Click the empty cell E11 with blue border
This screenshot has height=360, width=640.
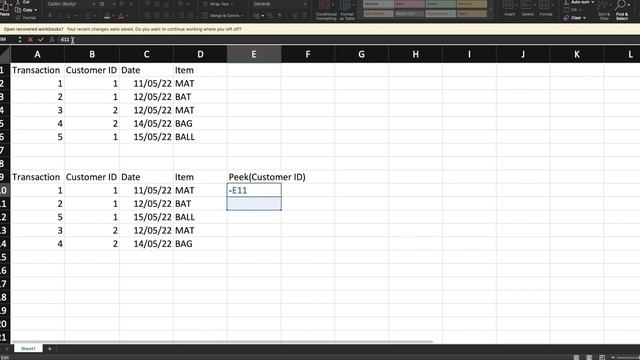254,204
